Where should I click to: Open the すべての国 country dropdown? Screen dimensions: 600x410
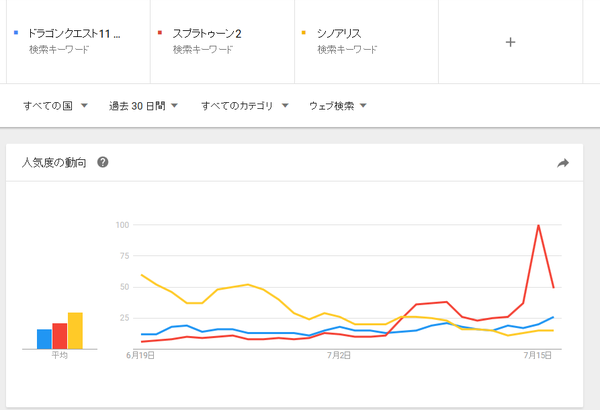(55, 106)
